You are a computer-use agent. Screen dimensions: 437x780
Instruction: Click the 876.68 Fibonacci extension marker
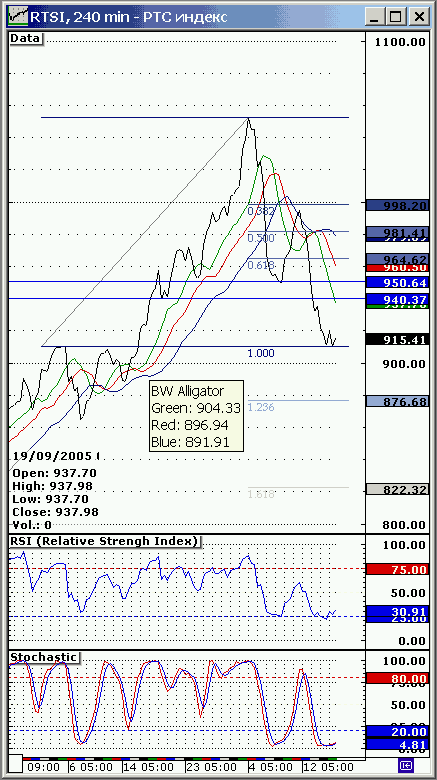[397, 401]
